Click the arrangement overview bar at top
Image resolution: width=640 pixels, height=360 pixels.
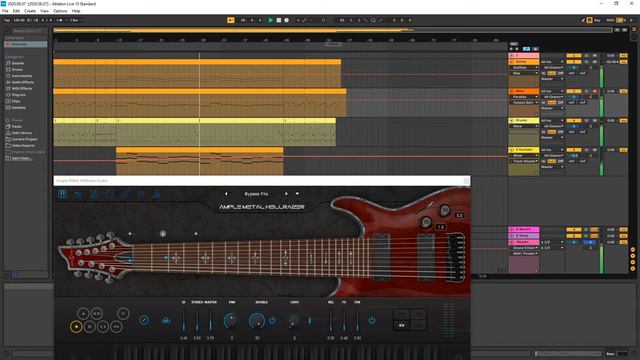(x=333, y=30)
